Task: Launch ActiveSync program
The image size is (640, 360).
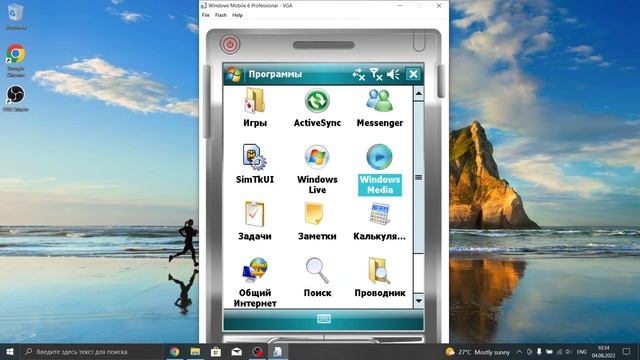Action: pos(317,101)
